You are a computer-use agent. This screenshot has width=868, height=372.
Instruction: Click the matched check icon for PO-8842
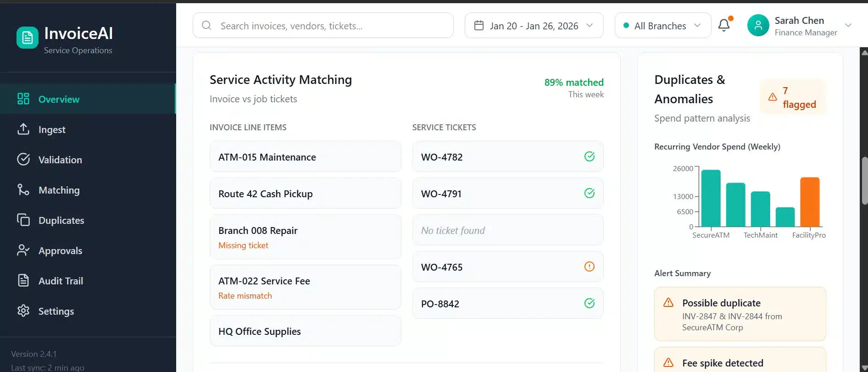(590, 303)
